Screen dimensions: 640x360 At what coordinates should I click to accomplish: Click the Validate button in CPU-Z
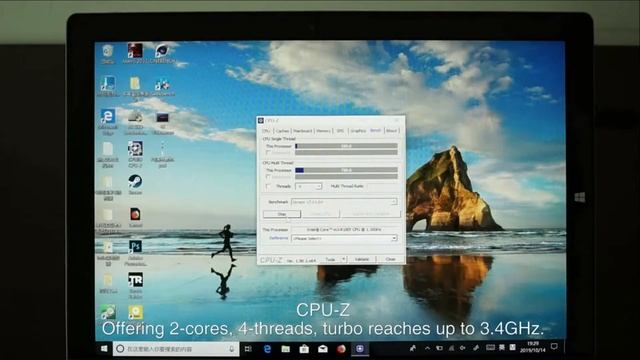[x=362, y=259]
